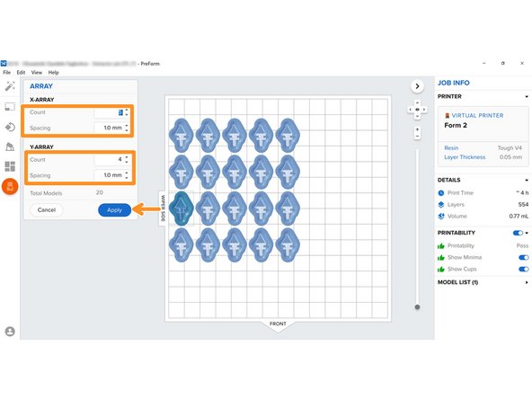Open the Supports tool

[x=10, y=146]
